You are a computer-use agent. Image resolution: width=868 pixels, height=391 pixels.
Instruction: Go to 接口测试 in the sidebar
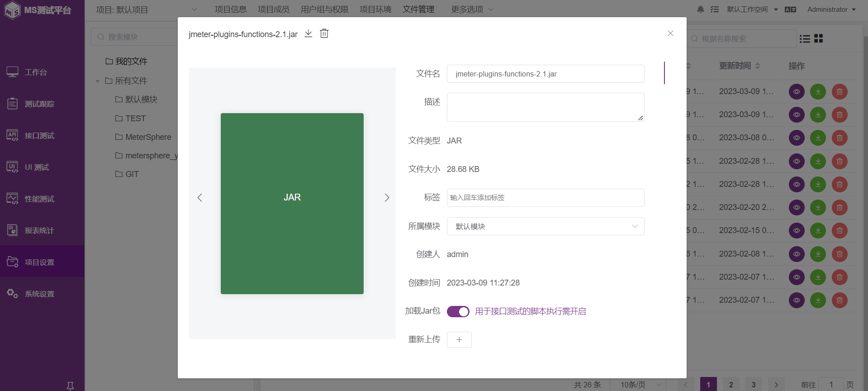(42, 135)
